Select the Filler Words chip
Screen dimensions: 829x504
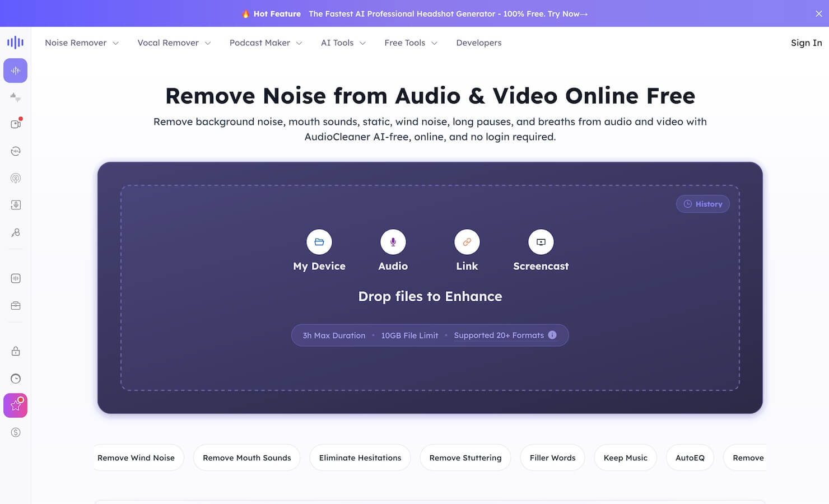(553, 458)
